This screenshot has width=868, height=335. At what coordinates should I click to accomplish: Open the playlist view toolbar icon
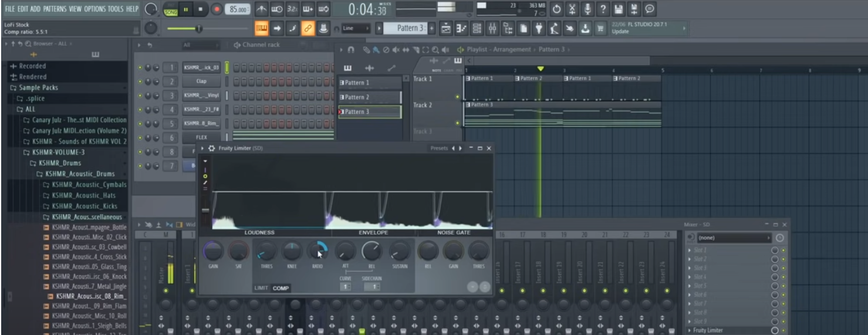click(x=446, y=28)
